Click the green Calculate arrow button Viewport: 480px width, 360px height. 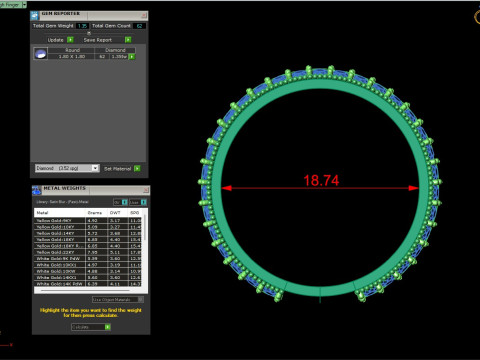(x=107, y=327)
